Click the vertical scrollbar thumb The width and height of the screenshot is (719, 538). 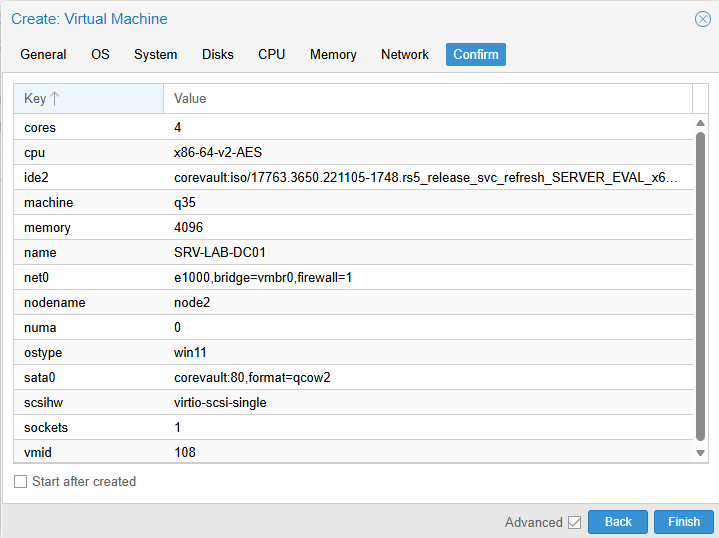(x=700, y=286)
